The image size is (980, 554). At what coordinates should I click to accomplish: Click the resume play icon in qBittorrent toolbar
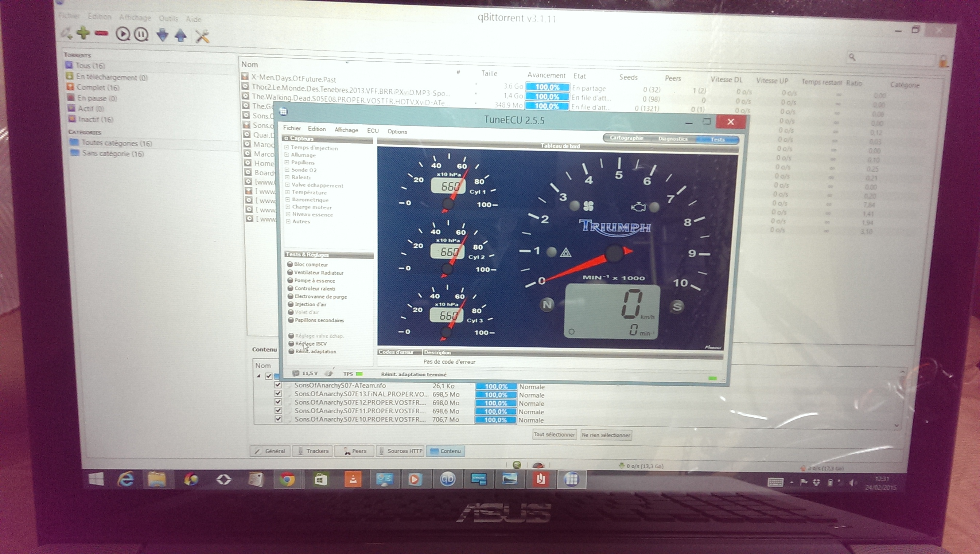[122, 34]
